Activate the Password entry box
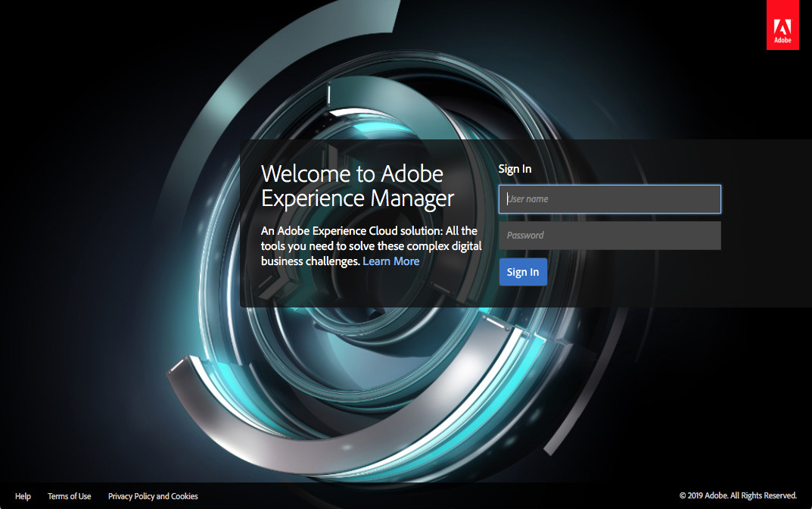 (610, 235)
